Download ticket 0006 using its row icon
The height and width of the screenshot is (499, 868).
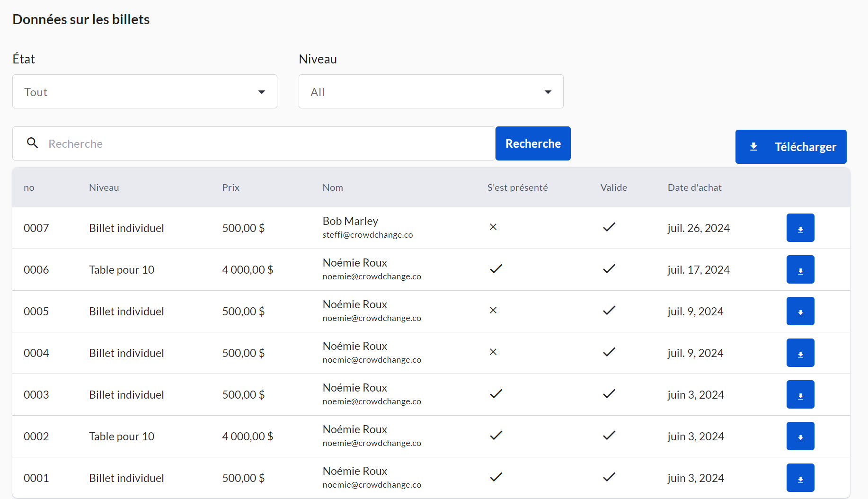tap(800, 269)
